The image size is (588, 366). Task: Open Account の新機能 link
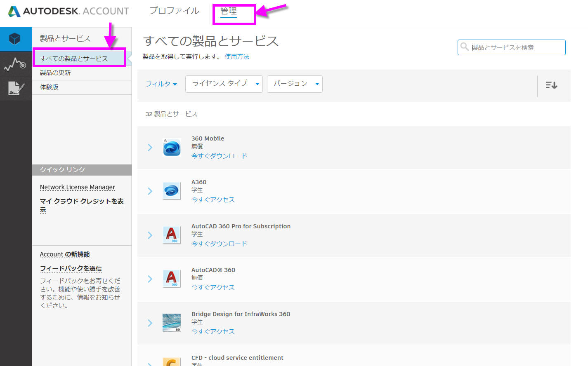[x=65, y=254]
